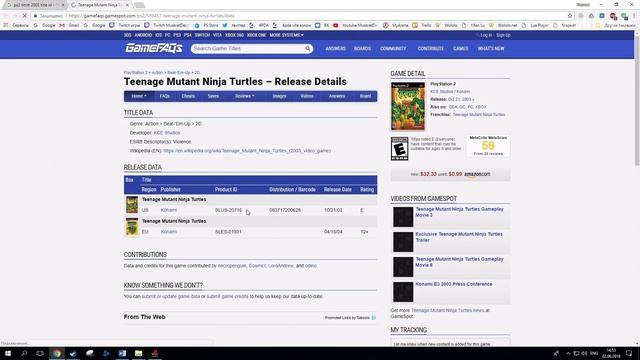Show hidden tray icons chevron

point(568,353)
